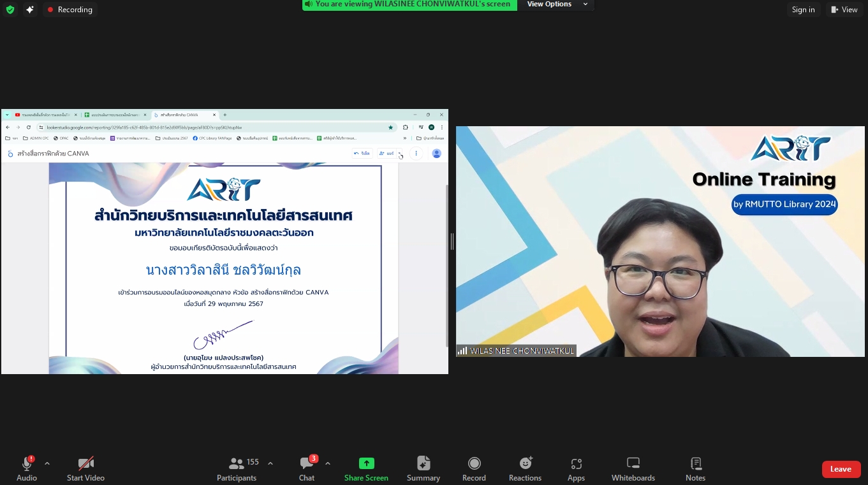868x485 pixels.
Task: Reload the Looker Studio page
Action: coord(29,127)
